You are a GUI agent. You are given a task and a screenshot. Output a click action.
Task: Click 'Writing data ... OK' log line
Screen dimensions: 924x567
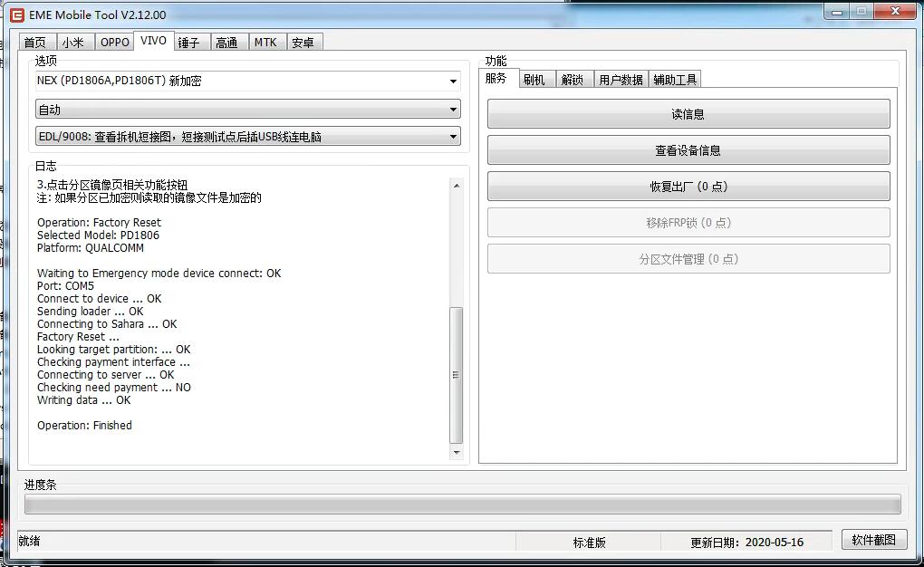(x=83, y=399)
